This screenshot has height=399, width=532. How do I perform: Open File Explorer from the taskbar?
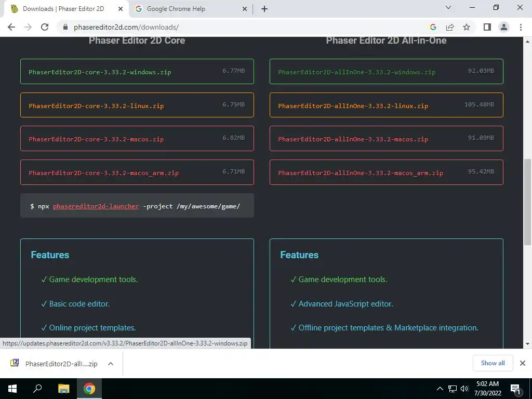(63, 389)
